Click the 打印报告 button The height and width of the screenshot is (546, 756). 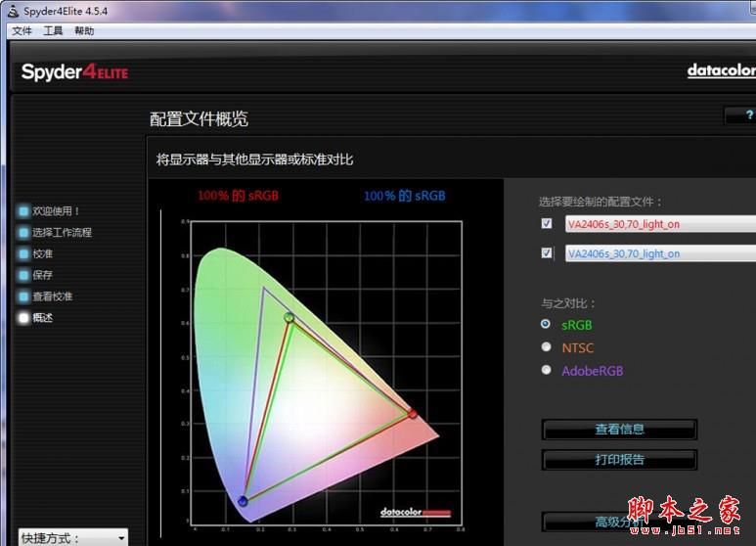pos(619,460)
